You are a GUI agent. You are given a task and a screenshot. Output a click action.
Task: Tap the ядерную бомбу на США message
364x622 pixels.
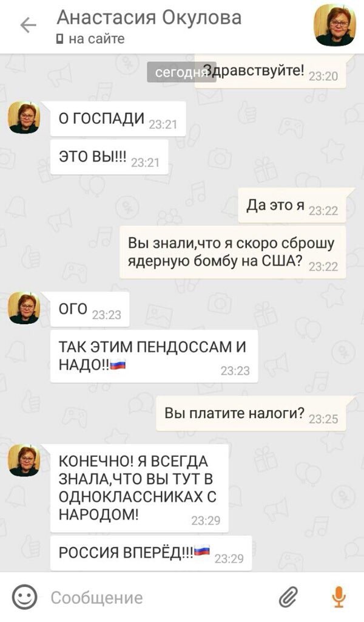point(233,252)
